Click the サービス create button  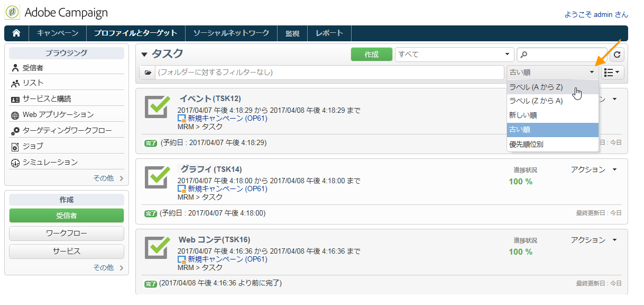tap(67, 252)
